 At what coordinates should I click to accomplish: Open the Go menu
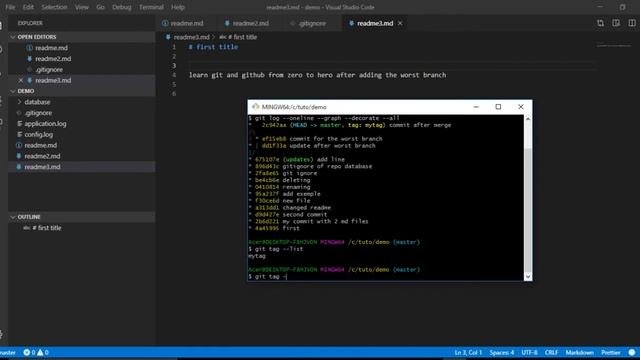[100, 7]
